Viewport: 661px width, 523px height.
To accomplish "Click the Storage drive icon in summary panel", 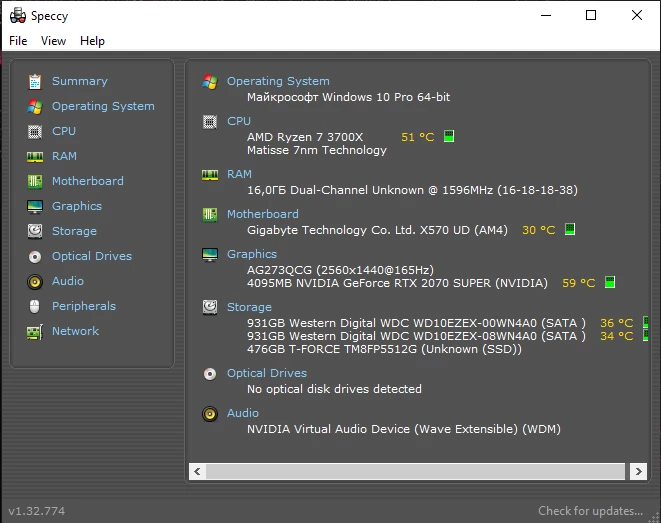I will [x=210, y=307].
